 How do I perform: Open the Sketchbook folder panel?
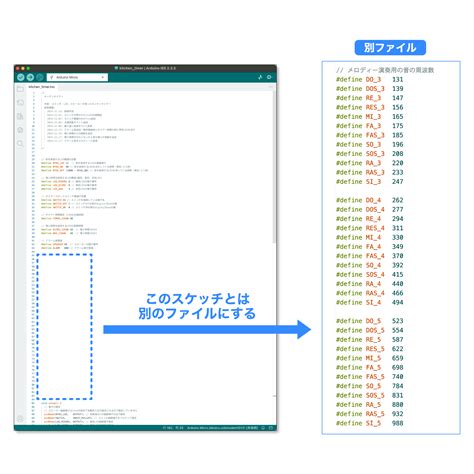click(x=20, y=89)
